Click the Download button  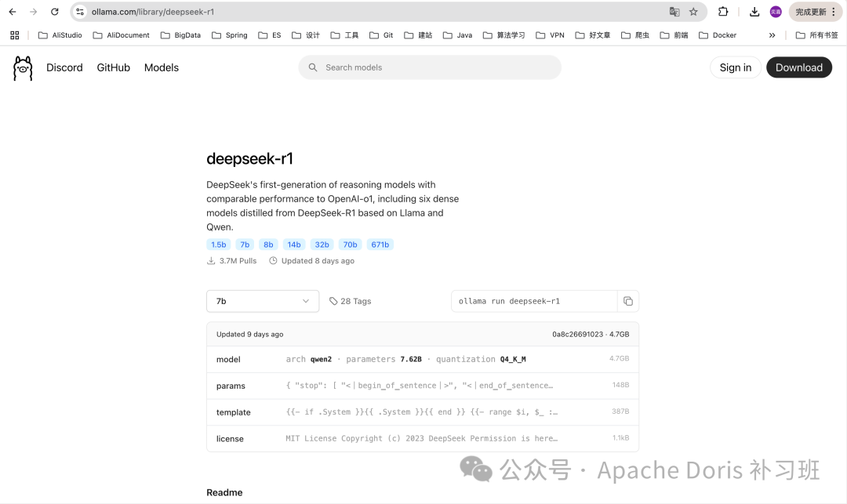799,67
